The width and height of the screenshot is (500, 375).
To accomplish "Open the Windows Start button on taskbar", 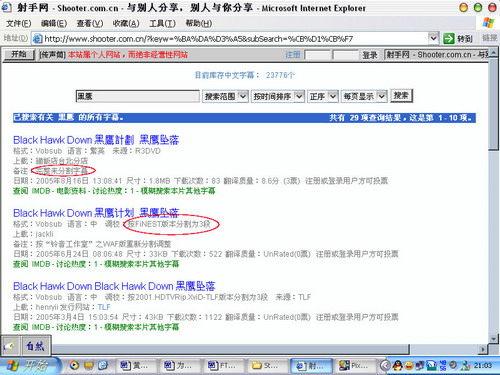I will (30, 366).
